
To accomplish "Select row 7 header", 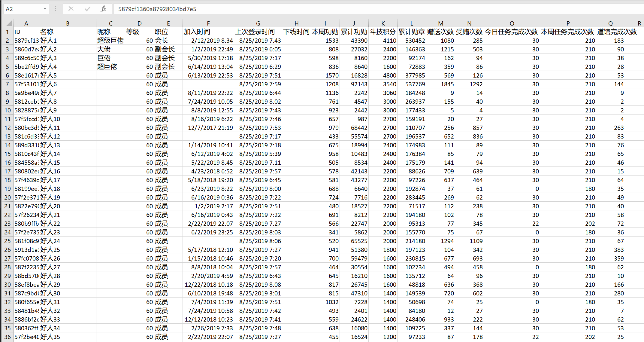I will point(8,84).
